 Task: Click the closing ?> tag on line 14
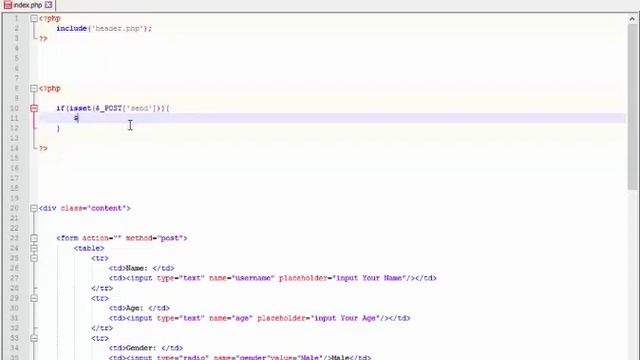tap(43, 148)
